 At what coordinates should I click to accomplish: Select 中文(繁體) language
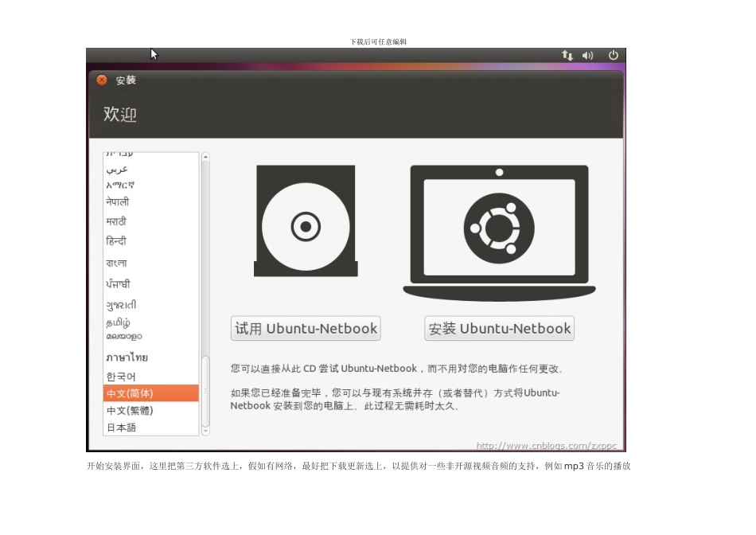151,411
